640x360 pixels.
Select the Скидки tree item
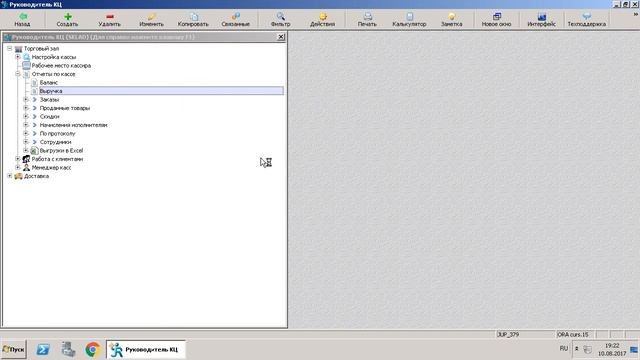click(49, 117)
